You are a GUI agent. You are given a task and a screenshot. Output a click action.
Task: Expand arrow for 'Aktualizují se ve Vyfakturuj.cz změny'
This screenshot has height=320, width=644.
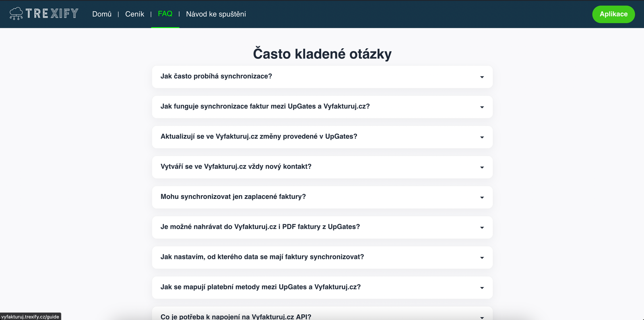pos(482,137)
